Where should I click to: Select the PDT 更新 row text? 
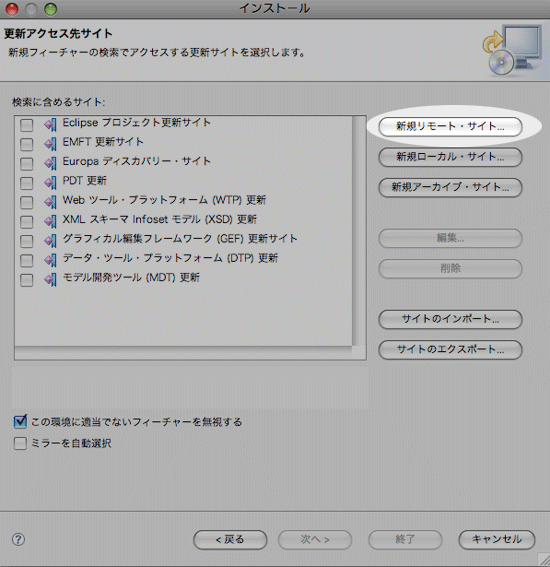click(x=85, y=180)
